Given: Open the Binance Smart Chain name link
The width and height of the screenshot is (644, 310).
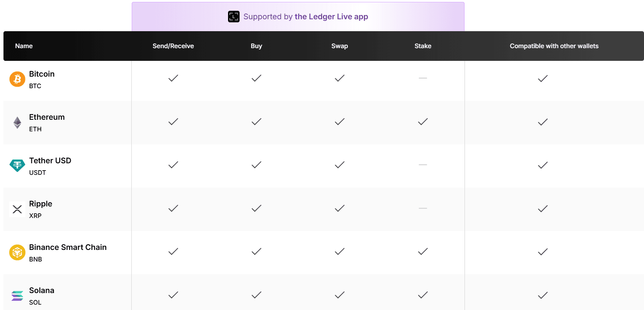Looking at the screenshot, I should 68,247.
